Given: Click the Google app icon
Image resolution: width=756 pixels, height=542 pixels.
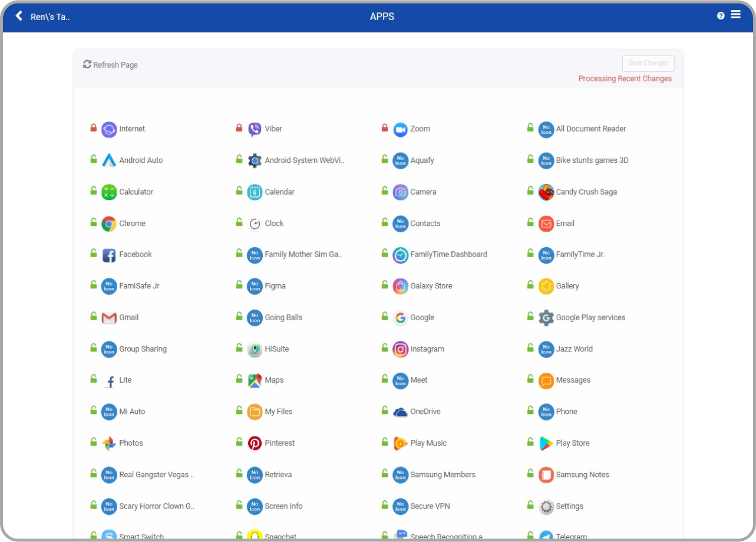Looking at the screenshot, I should point(400,318).
